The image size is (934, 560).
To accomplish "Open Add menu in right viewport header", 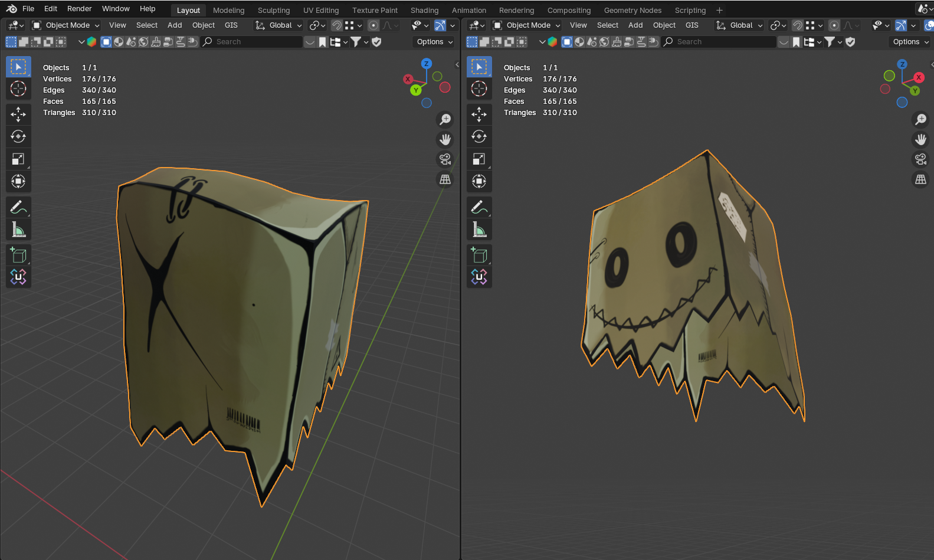I will coord(635,25).
